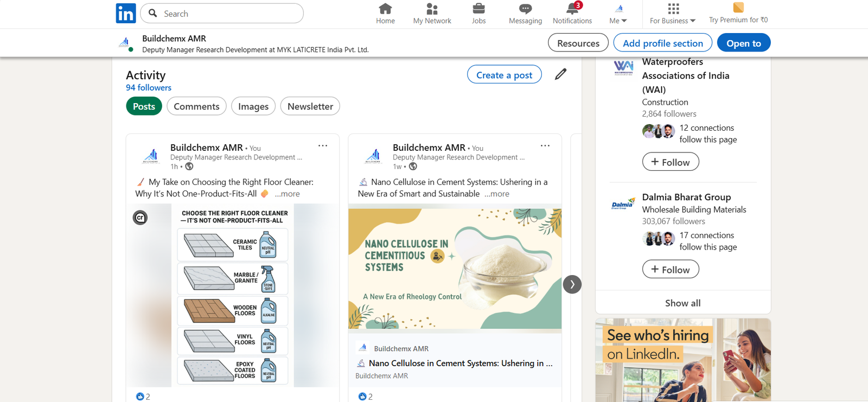Image resolution: width=868 pixels, height=402 pixels.
Task: Click Show all pages link
Action: [x=683, y=303]
